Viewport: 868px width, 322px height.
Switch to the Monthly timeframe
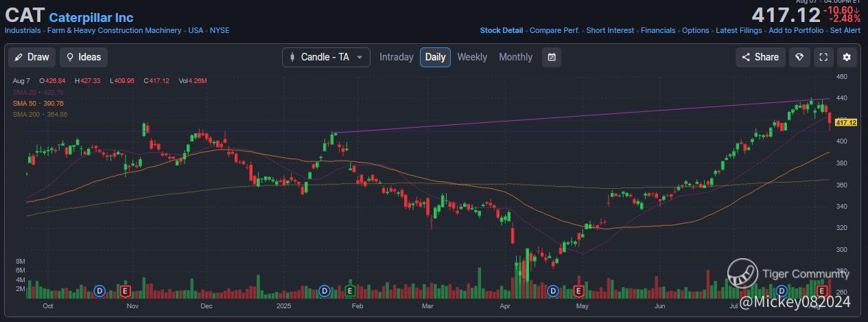[515, 57]
